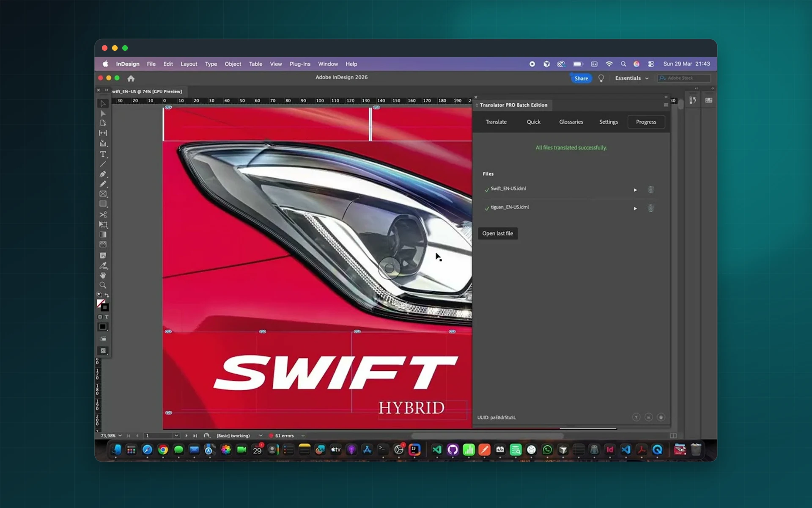Click the blue Share button
This screenshot has width=812, height=508.
[581, 78]
